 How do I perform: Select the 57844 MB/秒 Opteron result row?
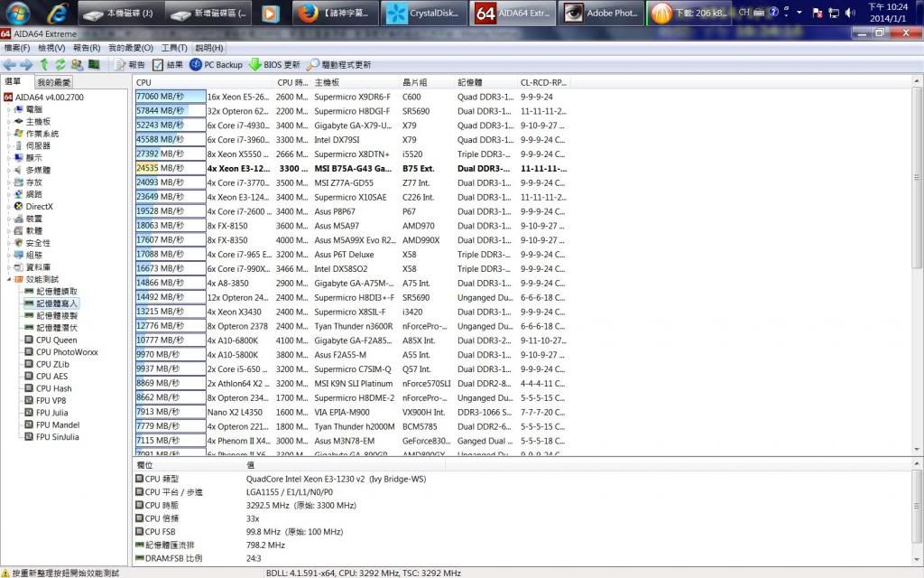point(351,111)
